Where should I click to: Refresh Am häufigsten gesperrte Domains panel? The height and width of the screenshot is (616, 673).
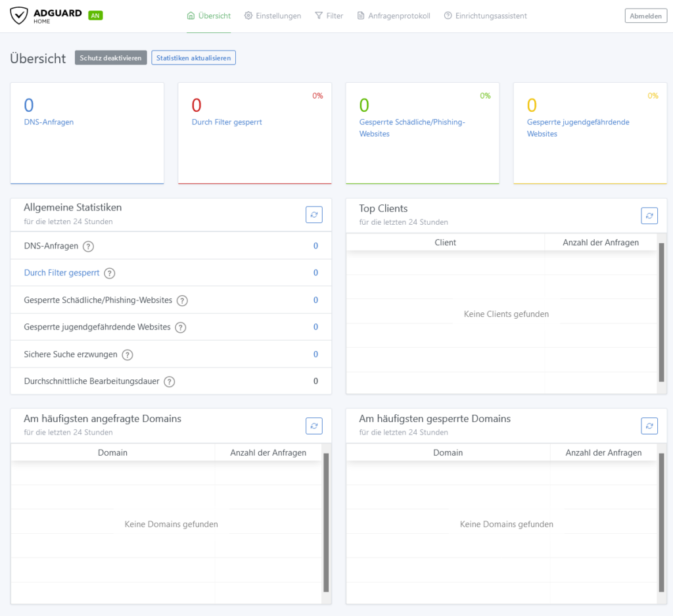[x=649, y=426]
